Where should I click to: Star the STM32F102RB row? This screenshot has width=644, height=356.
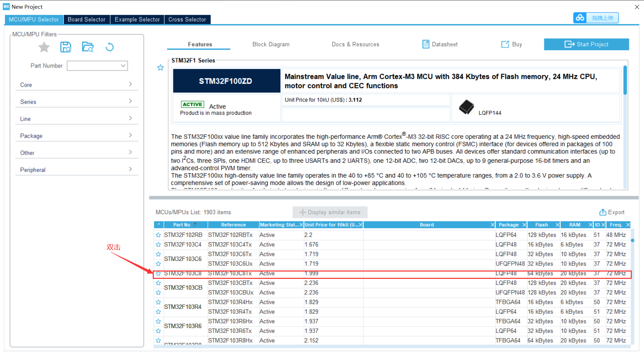point(158,235)
